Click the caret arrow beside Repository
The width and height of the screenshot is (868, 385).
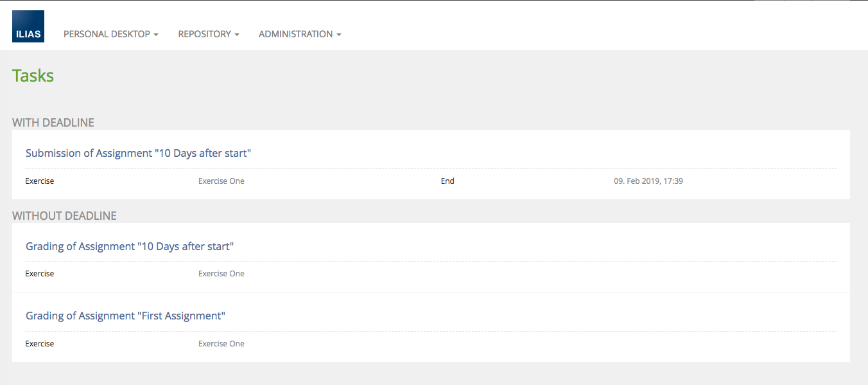pos(237,35)
